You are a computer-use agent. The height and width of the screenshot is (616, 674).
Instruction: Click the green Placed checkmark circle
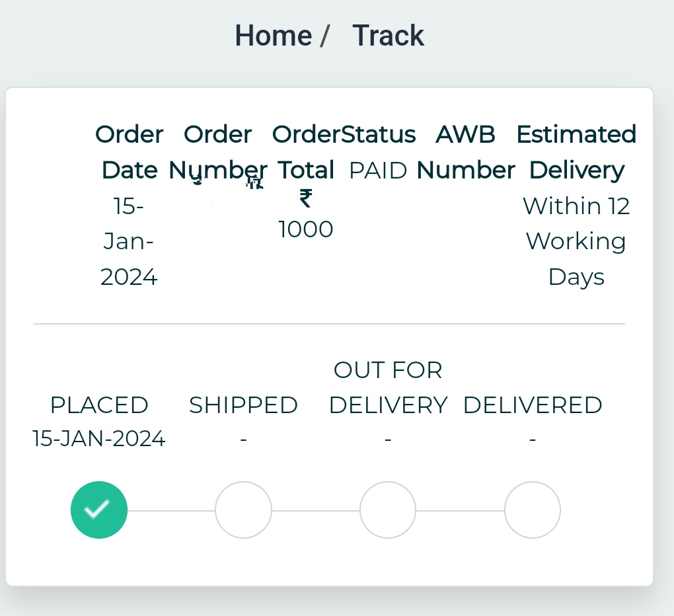(x=99, y=510)
